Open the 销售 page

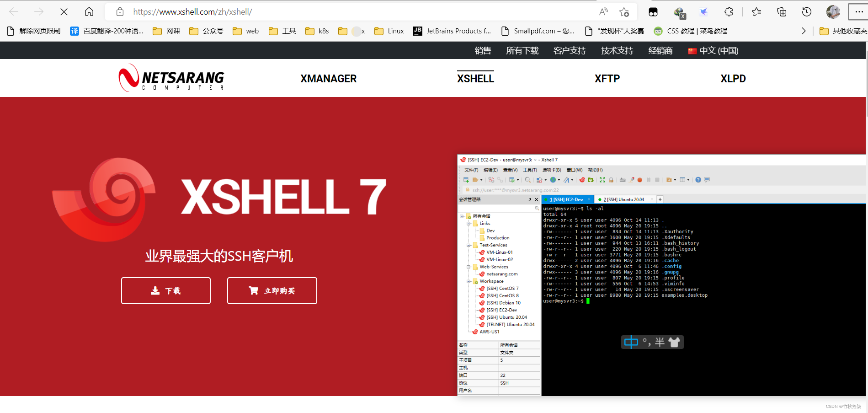483,51
